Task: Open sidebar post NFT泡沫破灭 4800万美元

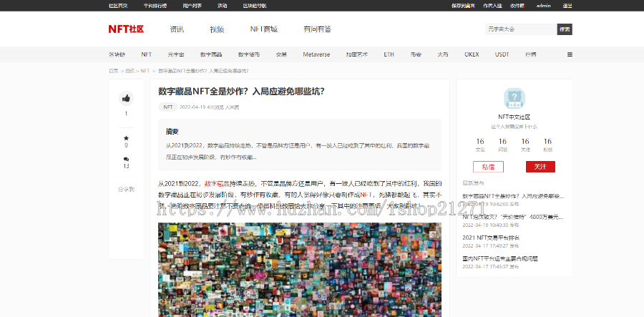Action: click(512, 217)
